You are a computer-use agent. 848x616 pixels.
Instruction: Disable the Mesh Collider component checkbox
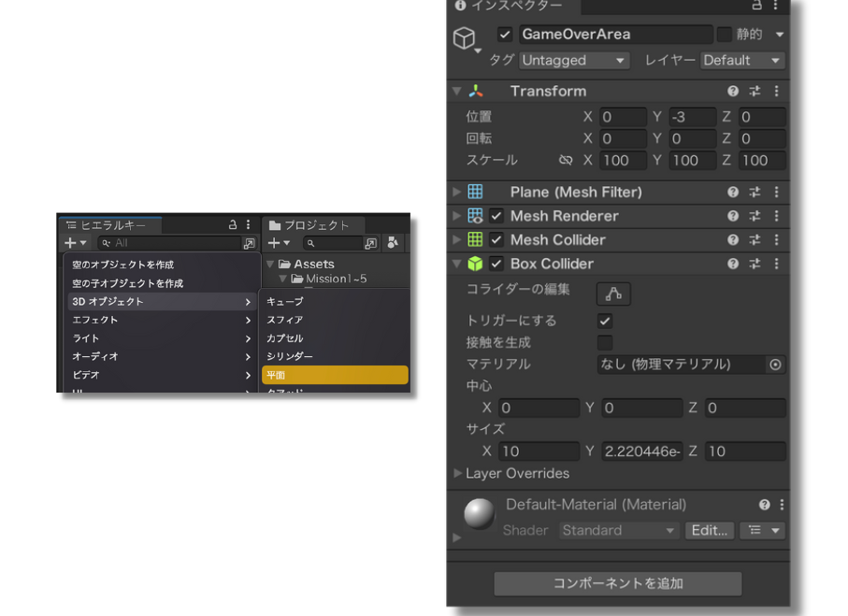tap(496, 239)
